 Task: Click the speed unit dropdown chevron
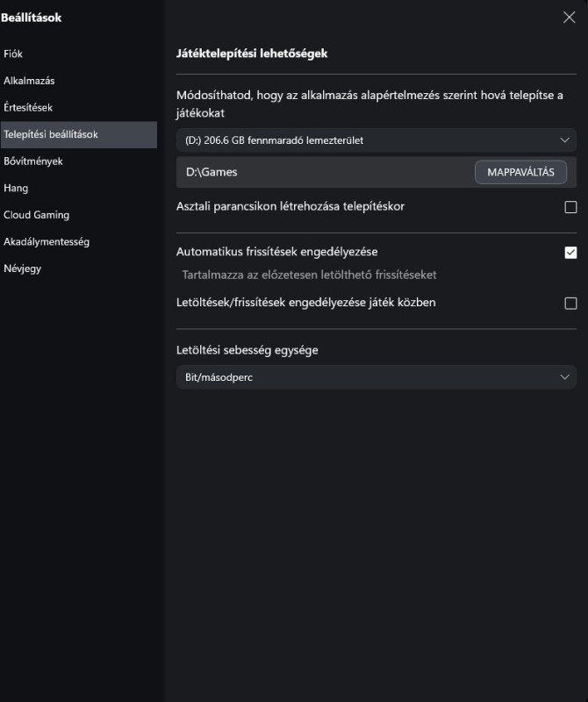(x=564, y=377)
